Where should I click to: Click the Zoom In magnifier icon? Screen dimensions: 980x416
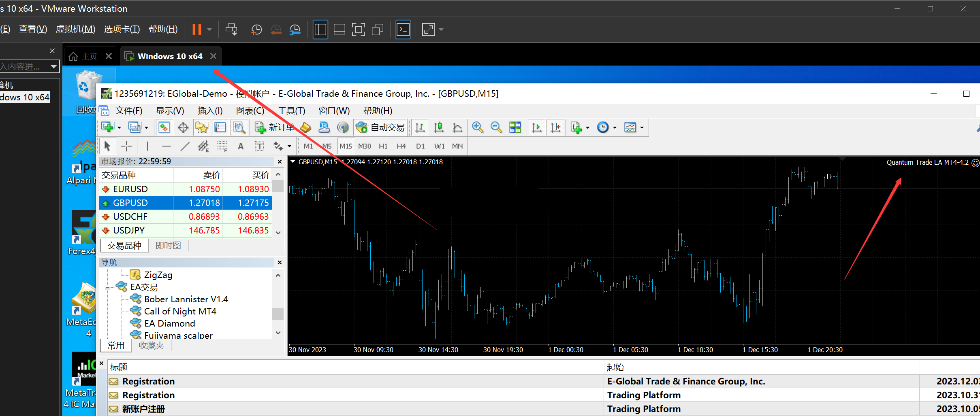(x=477, y=127)
